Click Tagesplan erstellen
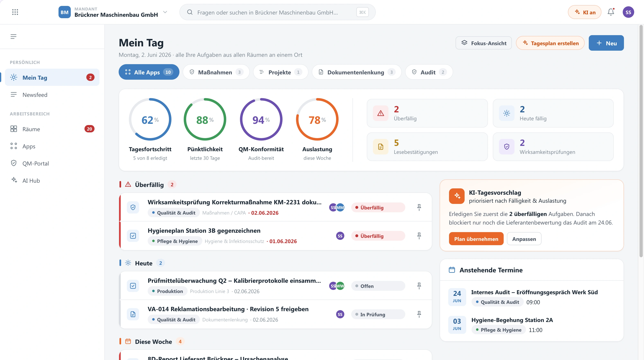This screenshot has height=360, width=644. pyautogui.click(x=550, y=43)
